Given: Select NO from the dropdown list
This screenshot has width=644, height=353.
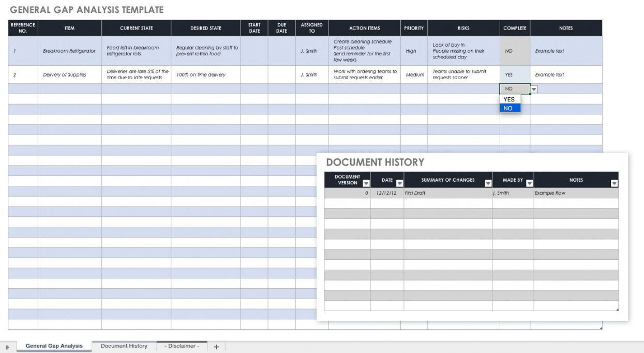Looking at the screenshot, I should pos(510,108).
